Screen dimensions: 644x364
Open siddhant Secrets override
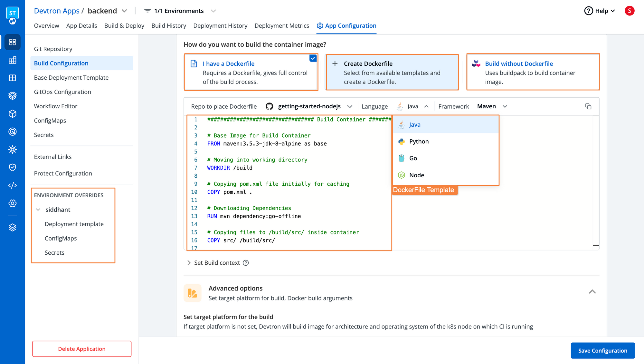click(54, 253)
